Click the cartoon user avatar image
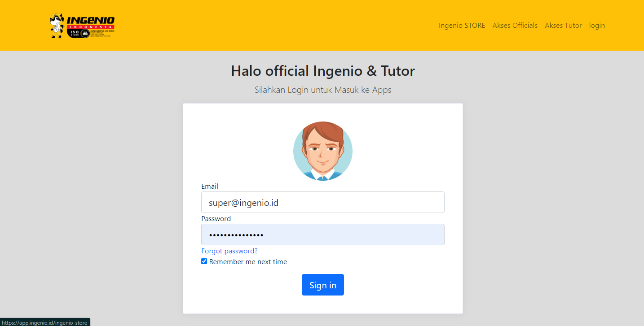The height and width of the screenshot is (326, 644). pyautogui.click(x=322, y=151)
